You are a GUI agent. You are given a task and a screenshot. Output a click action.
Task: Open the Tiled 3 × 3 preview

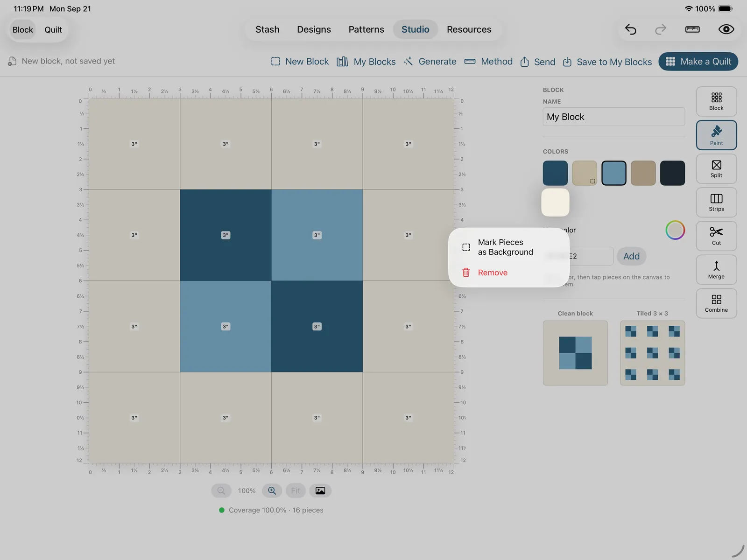pos(652,353)
